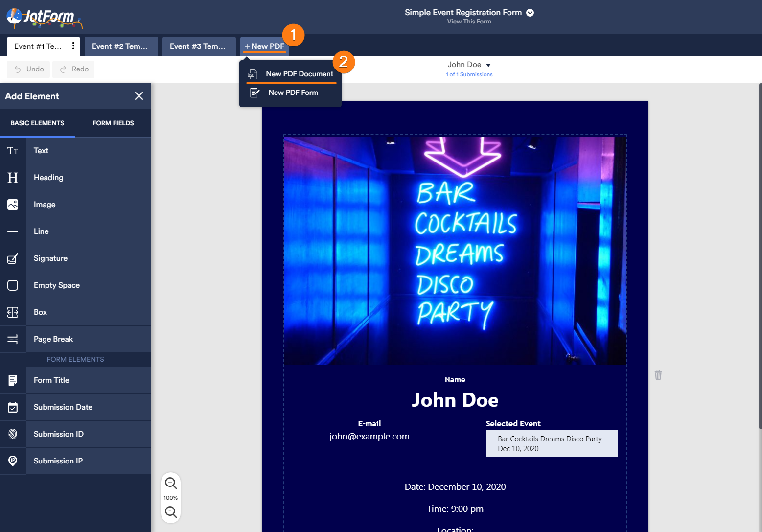762x532 pixels.
Task: Choose the Signature element icon
Action: coord(13,258)
